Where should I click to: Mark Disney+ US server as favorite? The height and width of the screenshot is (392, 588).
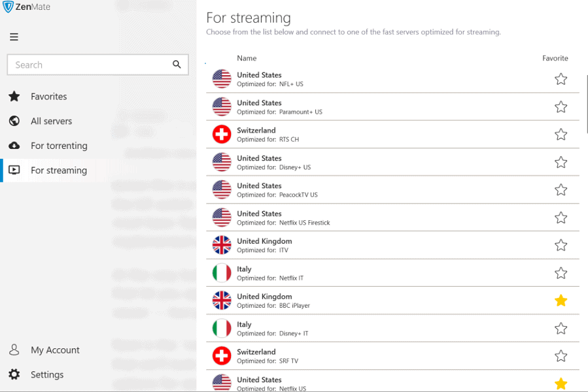(561, 162)
